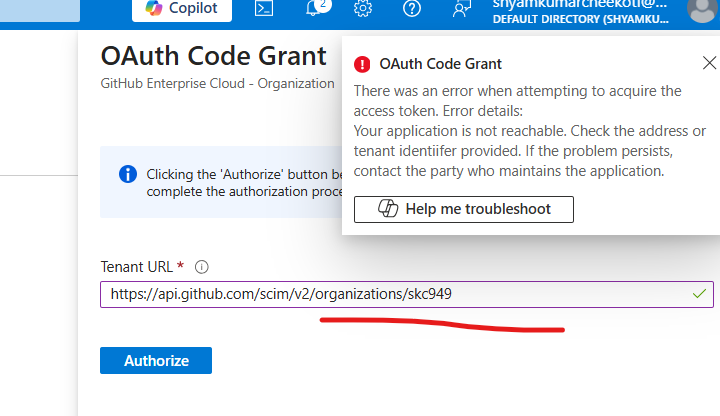
Task: Click the red error icon in notification
Action: coord(362,64)
